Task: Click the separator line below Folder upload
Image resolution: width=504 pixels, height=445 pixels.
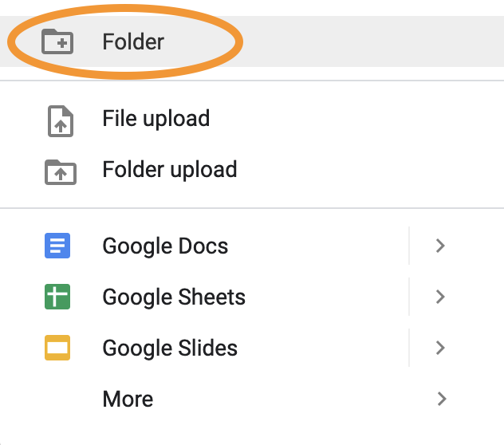Action: pos(252,208)
